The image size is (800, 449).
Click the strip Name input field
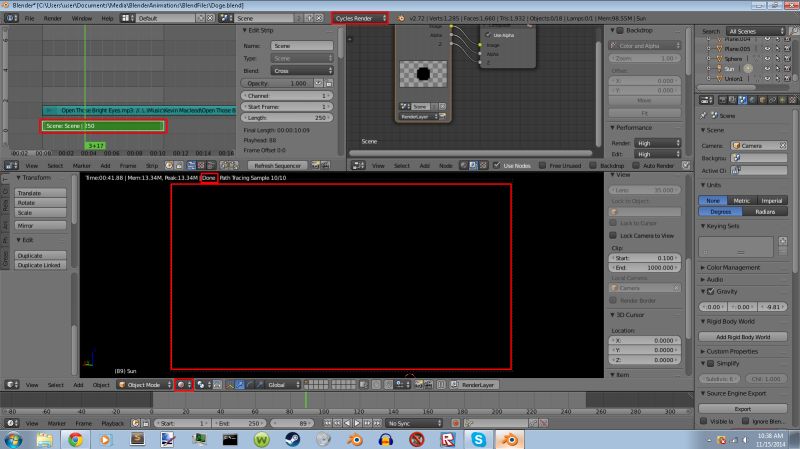(302, 46)
